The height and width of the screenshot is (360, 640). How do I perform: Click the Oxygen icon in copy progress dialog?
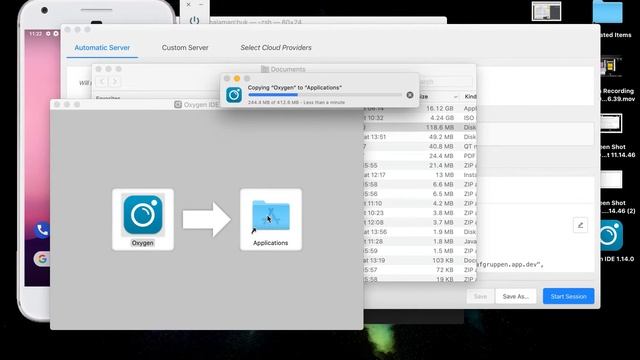pyautogui.click(x=234, y=95)
